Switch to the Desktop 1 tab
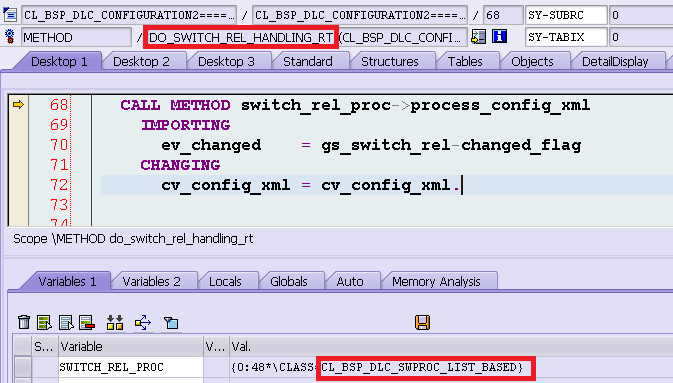 [59, 61]
